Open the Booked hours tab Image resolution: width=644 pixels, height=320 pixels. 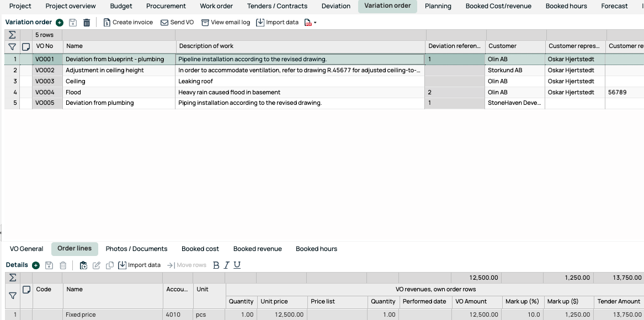click(316, 249)
